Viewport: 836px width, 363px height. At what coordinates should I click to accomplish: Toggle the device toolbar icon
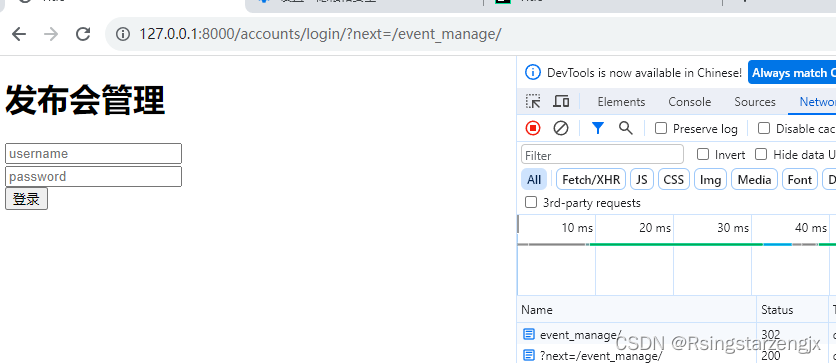561,101
